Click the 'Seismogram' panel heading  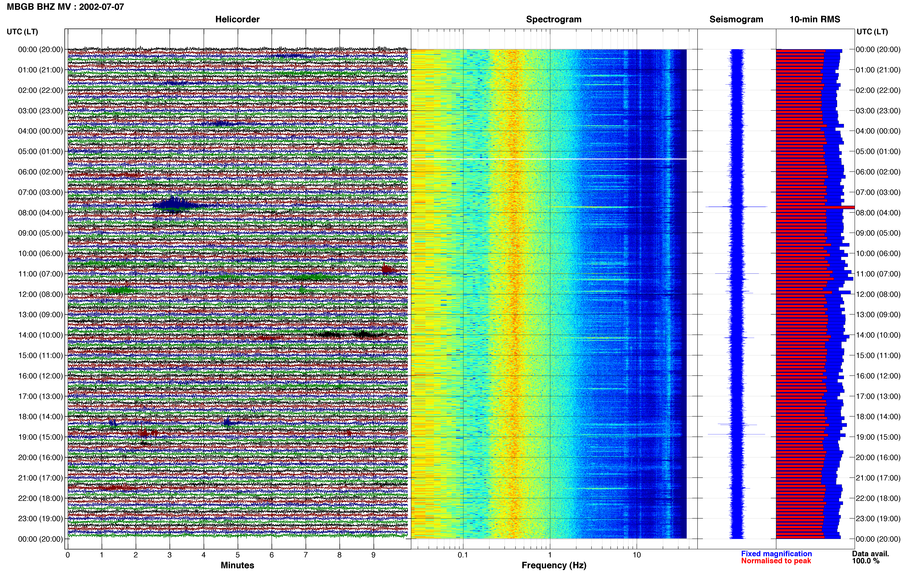(x=736, y=20)
